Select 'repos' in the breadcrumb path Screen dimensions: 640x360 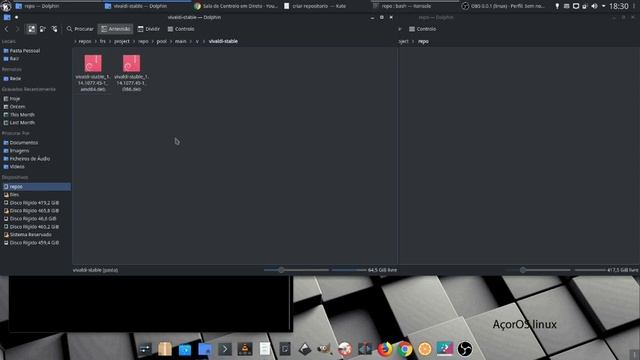[x=85, y=41]
